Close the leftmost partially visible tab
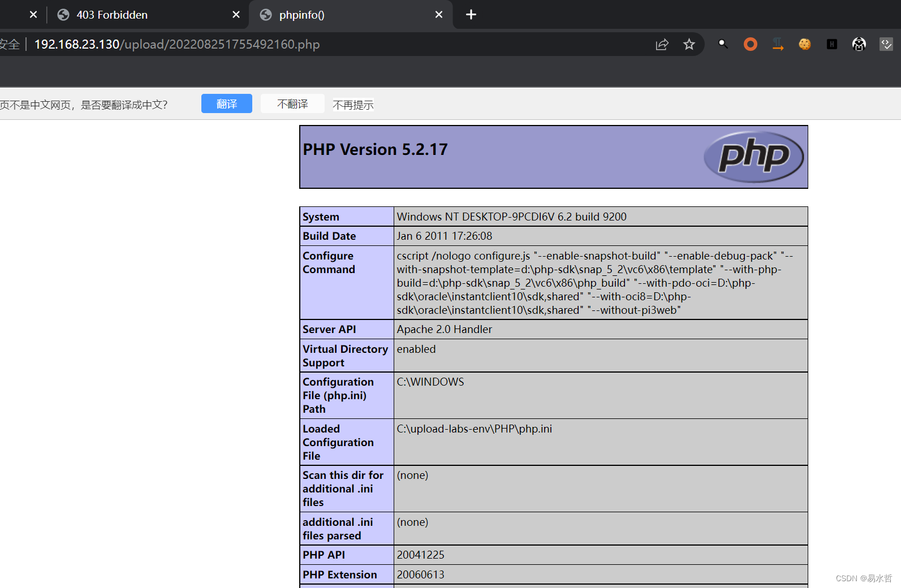The width and height of the screenshot is (901, 588). coord(33,15)
